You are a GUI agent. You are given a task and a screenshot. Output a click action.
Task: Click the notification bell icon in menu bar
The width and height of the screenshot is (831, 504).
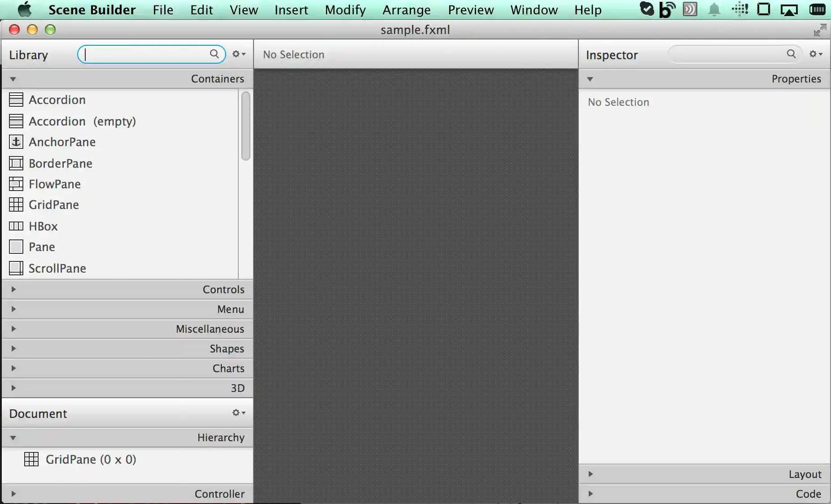714,9
